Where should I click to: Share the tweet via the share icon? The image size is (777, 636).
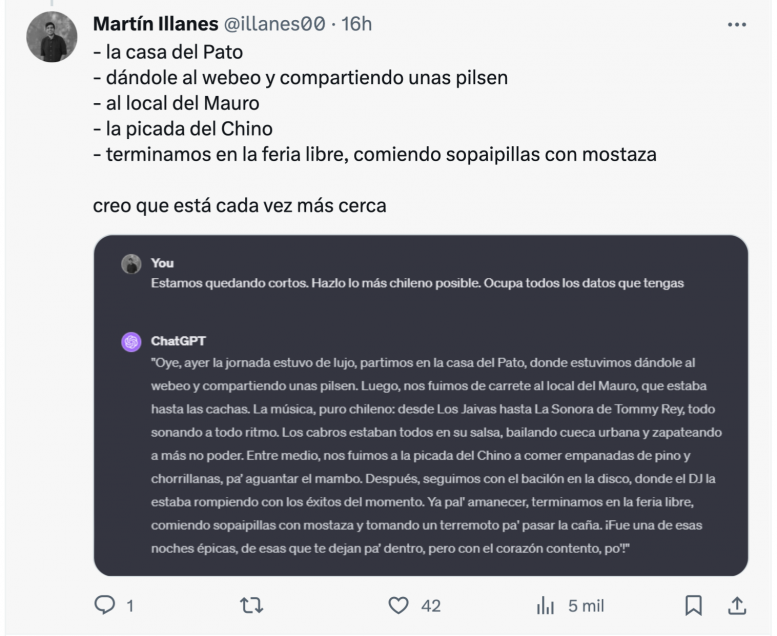(x=738, y=604)
